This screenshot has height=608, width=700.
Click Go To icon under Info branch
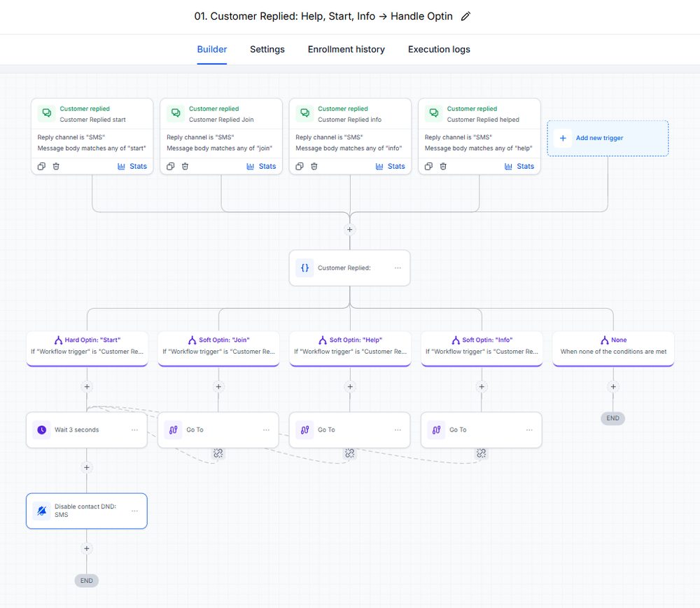(x=437, y=430)
